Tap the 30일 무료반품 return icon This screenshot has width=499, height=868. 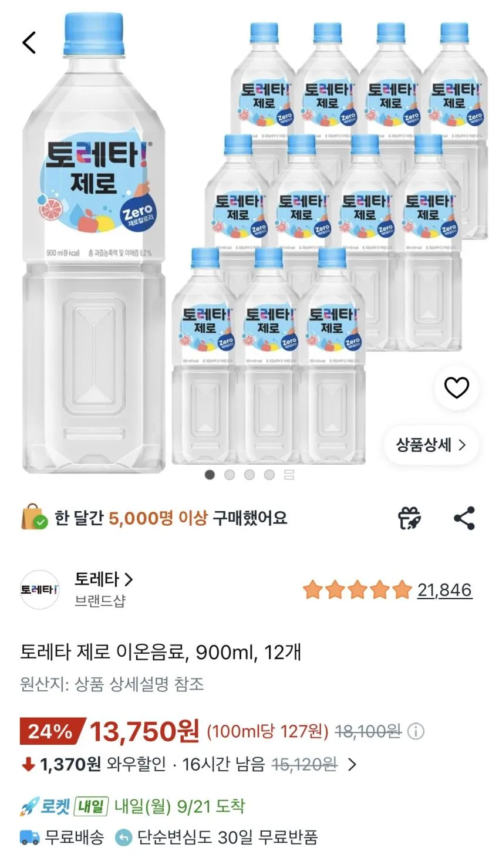[x=123, y=837]
